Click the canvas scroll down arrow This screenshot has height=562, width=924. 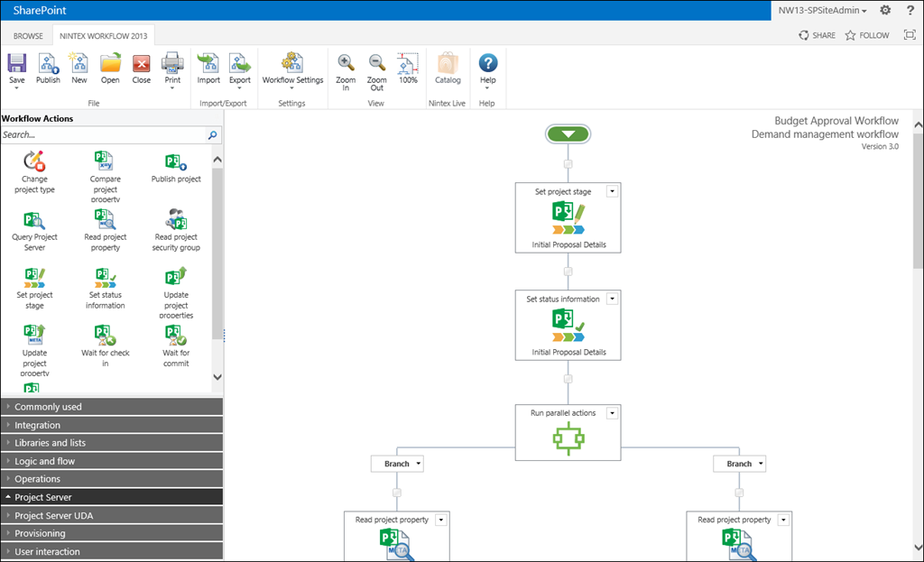[x=918, y=547]
